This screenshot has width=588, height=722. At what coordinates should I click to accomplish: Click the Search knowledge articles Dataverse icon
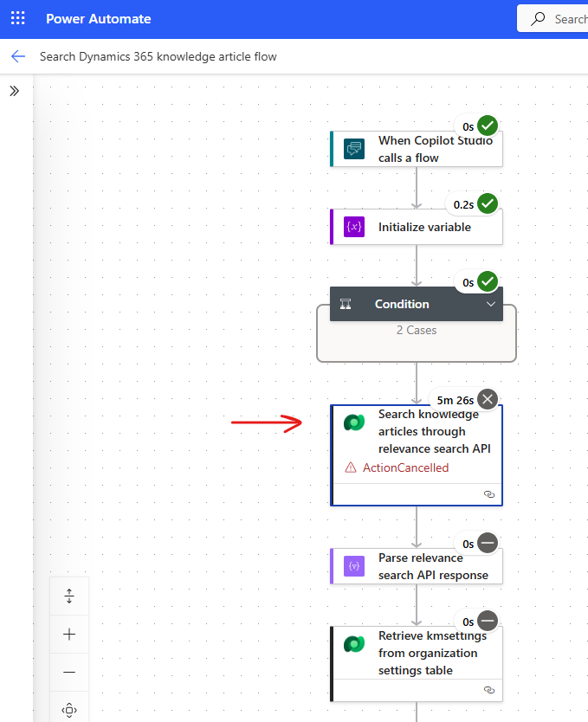pos(353,422)
